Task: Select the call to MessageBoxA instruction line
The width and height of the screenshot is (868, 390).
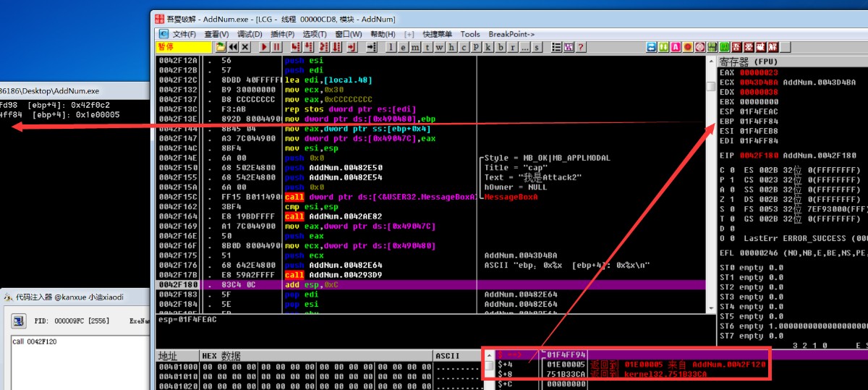Action: (x=430, y=197)
